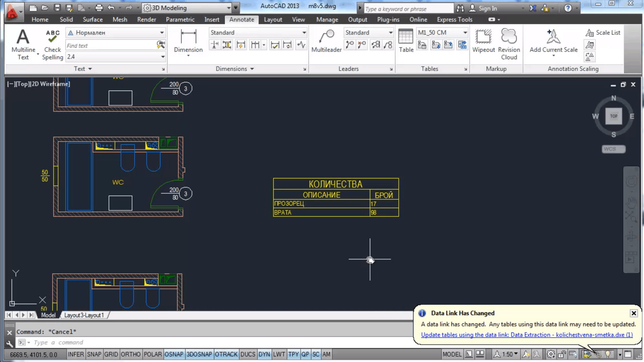
Task: Click in the Find text field
Action: (x=111, y=45)
